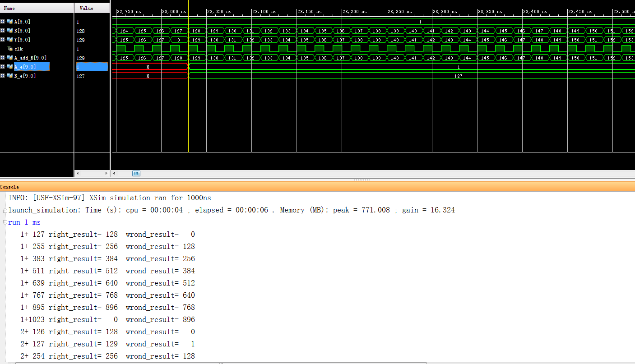635x364 pixels.
Task: Click console line '1+1023 right_result= 0'
Action: (107, 320)
